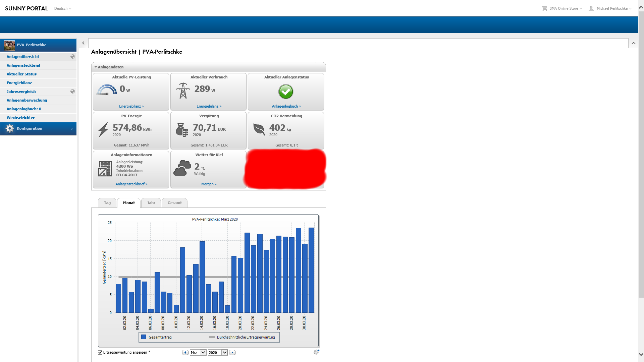Click the green system status checkmark
644x362 pixels.
tap(286, 92)
